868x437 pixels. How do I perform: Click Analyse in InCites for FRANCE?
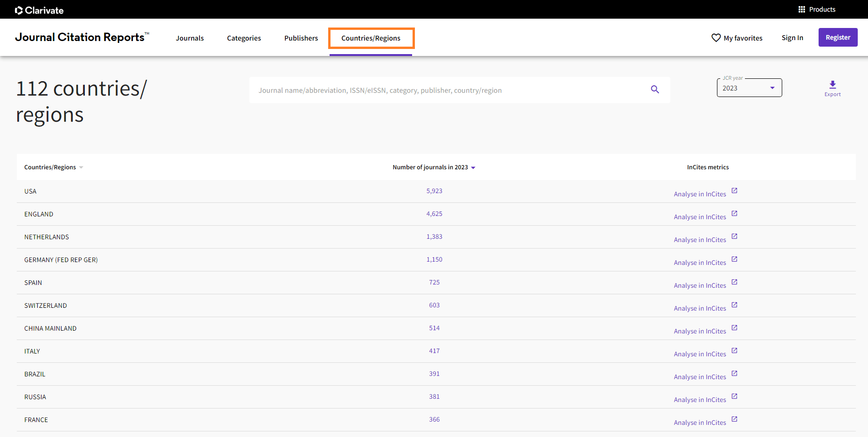700,423
